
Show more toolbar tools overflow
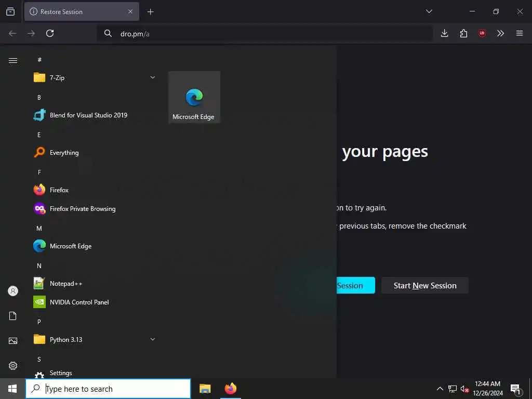pos(500,33)
